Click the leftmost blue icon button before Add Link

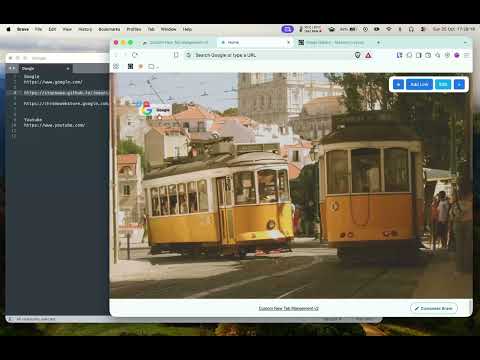click(398, 84)
